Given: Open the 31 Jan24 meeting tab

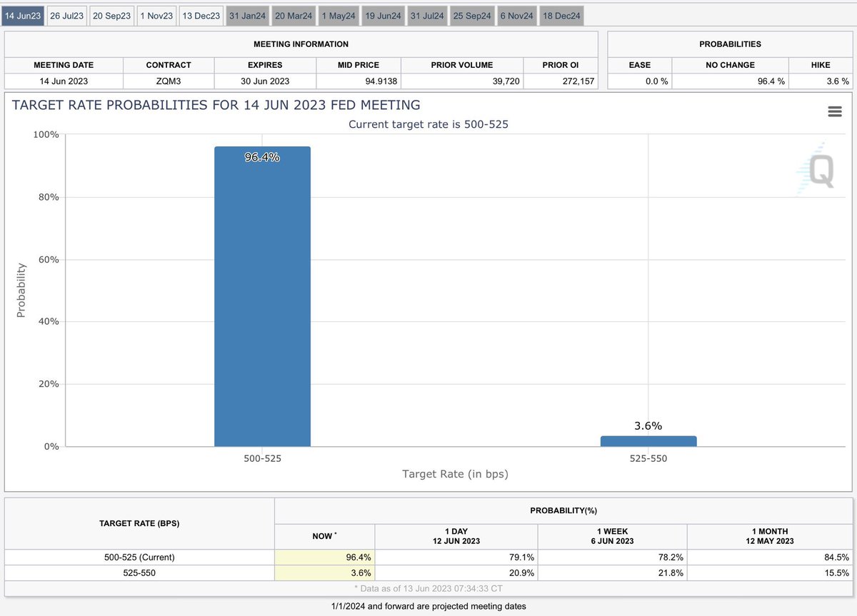Looking at the screenshot, I should [x=246, y=16].
